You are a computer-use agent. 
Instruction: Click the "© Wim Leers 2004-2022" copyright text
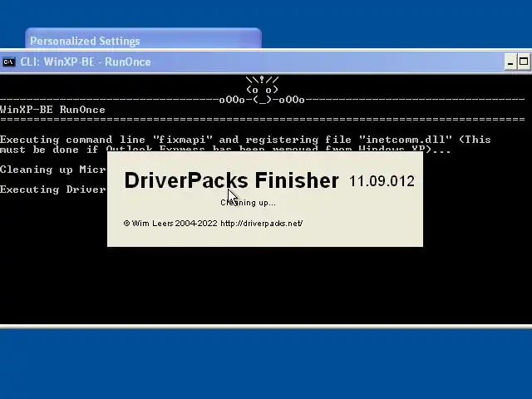pyautogui.click(x=170, y=224)
